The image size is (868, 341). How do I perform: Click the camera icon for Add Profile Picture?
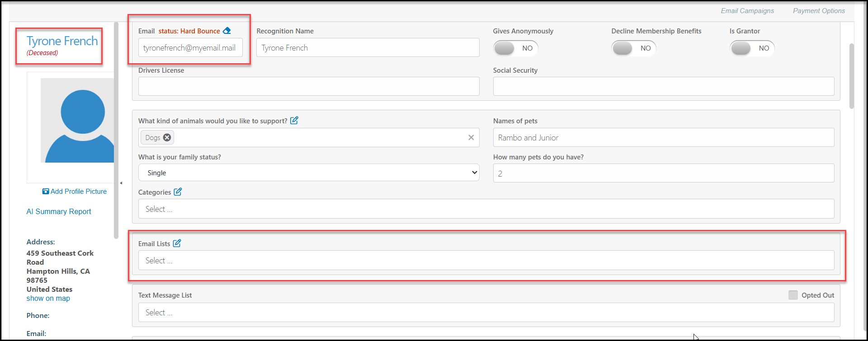pyautogui.click(x=46, y=191)
